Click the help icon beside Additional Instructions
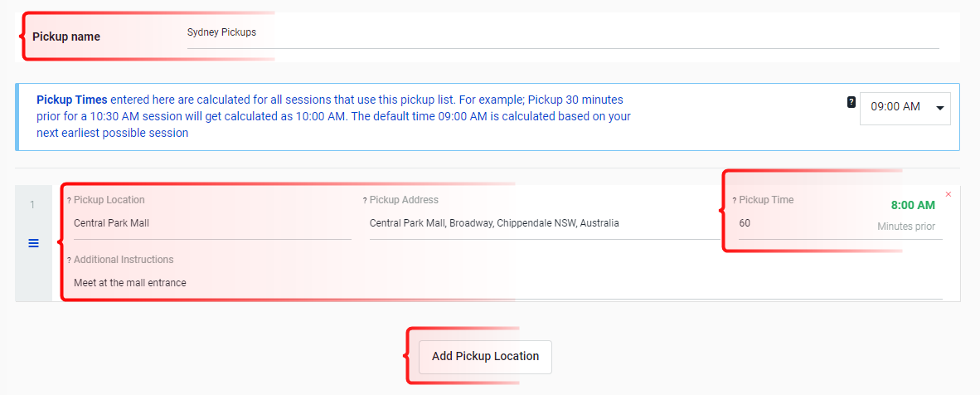 (x=69, y=261)
